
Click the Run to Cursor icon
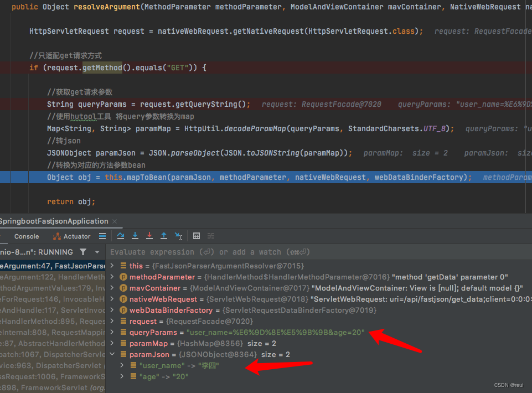point(178,236)
